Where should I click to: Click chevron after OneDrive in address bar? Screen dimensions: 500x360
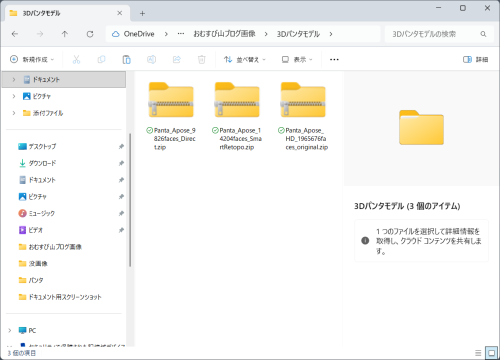166,34
